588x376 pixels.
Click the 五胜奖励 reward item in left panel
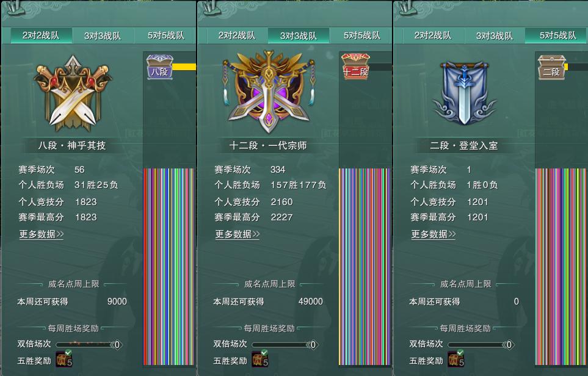64,359
